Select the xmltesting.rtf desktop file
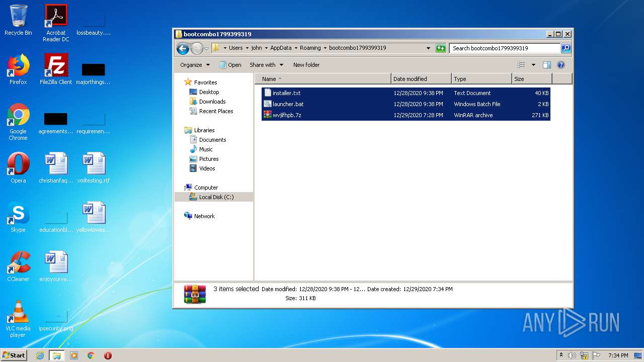Screen dimensions: 644x362 tap(94, 168)
